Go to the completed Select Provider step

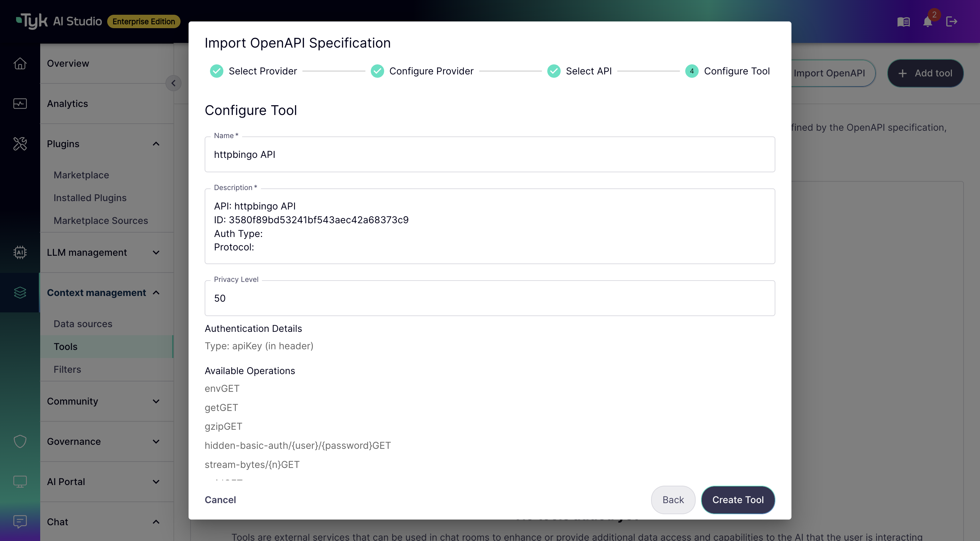pos(253,71)
